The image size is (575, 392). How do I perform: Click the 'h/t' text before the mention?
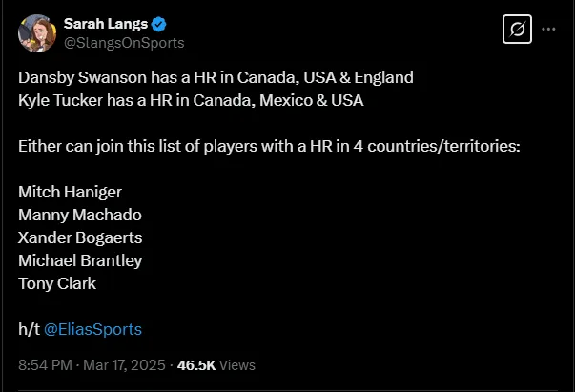pos(28,329)
